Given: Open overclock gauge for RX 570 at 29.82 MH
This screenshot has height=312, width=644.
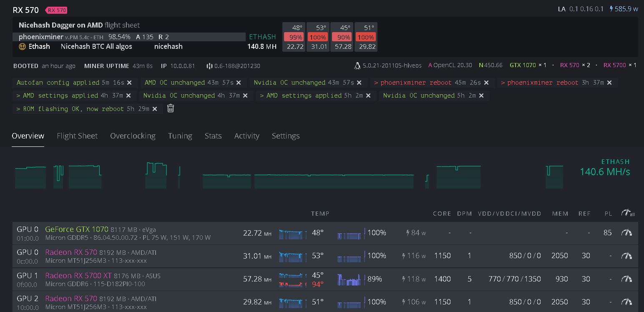Looking at the screenshot, I should (626, 302).
